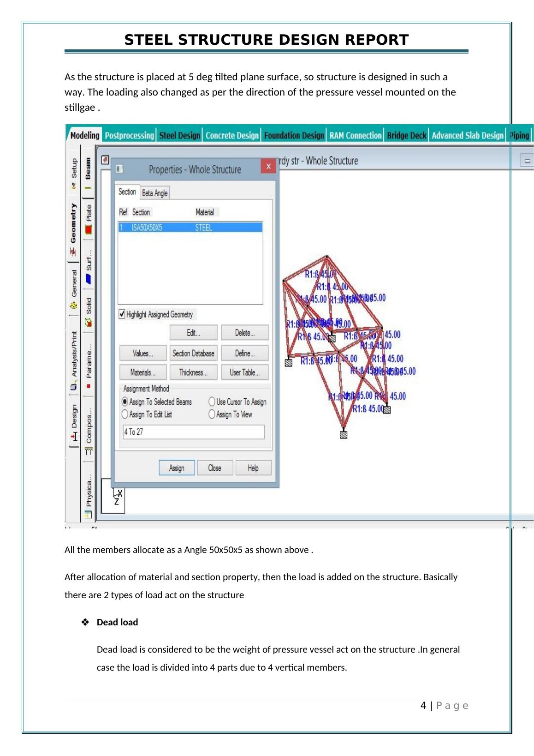Click the fixed support symbol at the structure's bottom

pos(343,435)
